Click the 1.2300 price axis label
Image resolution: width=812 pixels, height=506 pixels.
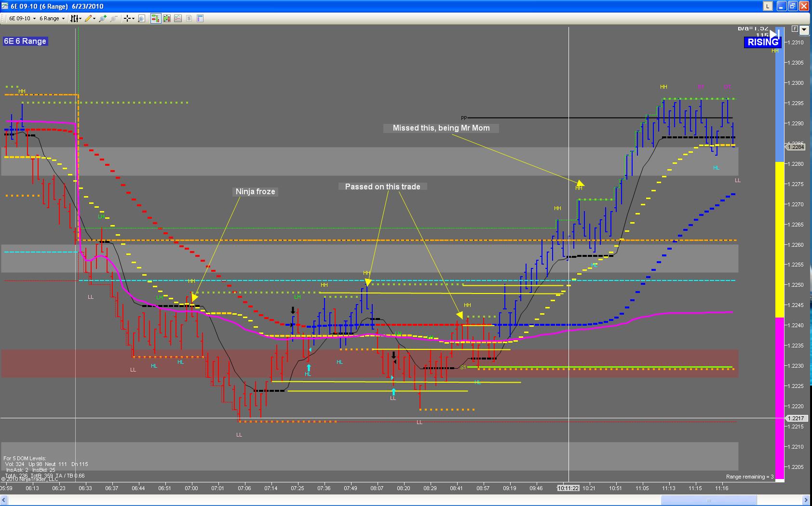coord(797,83)
